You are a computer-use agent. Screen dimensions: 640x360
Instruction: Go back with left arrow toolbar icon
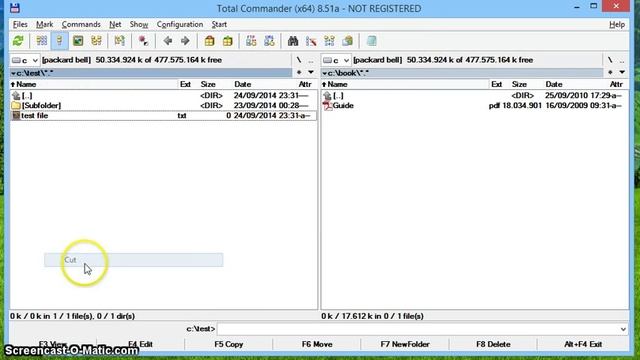tap(167, 41)
